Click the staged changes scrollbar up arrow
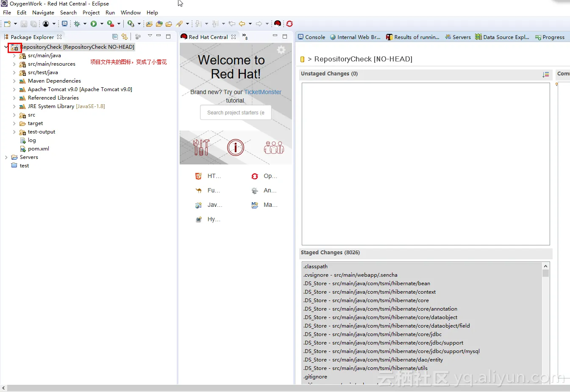This screenshot has height=392, width=570. click(545, 266)
